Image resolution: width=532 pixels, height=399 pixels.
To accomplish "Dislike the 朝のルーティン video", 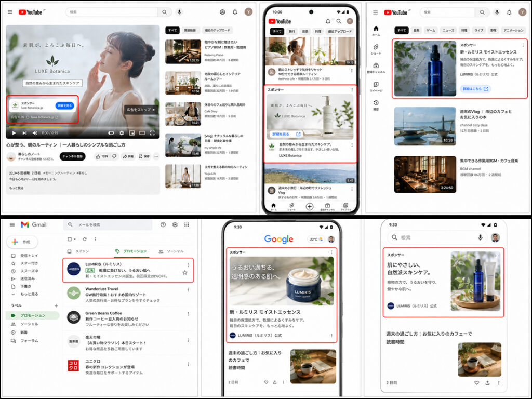I will coord(114,156).
